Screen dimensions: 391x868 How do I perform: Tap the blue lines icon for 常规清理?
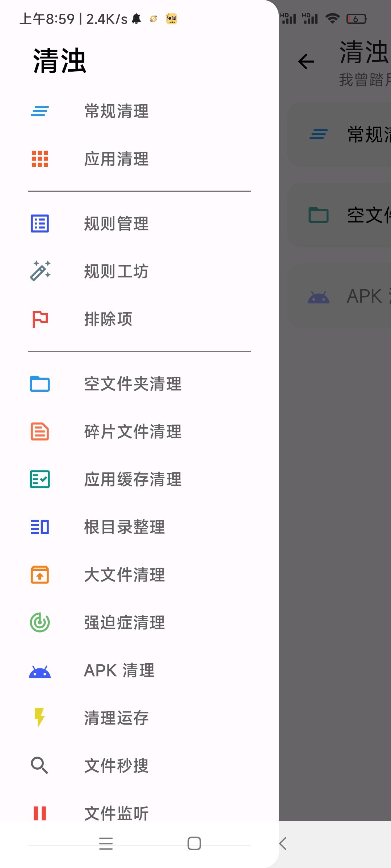[x=40, y=111]
